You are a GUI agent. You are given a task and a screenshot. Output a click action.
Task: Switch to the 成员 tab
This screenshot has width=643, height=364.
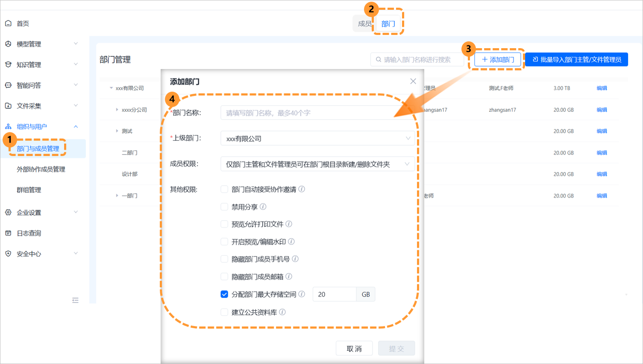[x=364, y=23]
